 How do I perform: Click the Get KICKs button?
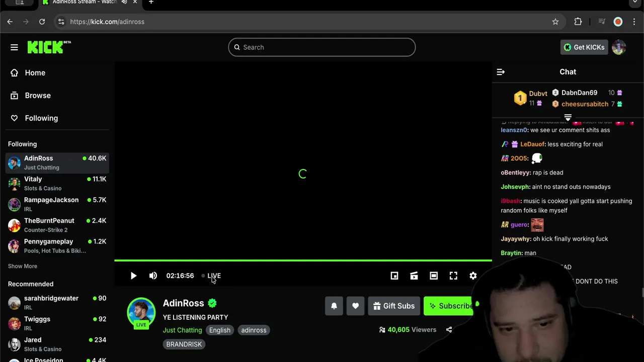584,47
